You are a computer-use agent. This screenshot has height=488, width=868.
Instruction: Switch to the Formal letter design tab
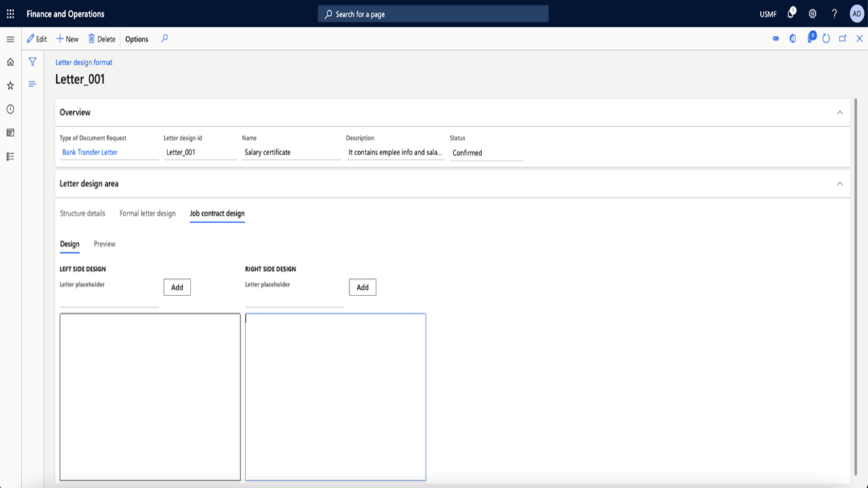tap(146, 213)
